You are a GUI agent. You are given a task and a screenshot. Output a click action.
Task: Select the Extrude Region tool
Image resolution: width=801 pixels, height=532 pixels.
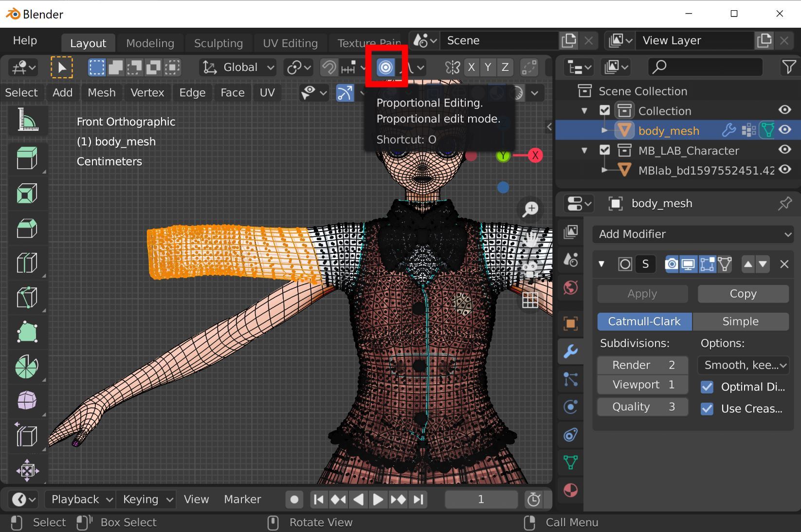click(x=27, y=159)
